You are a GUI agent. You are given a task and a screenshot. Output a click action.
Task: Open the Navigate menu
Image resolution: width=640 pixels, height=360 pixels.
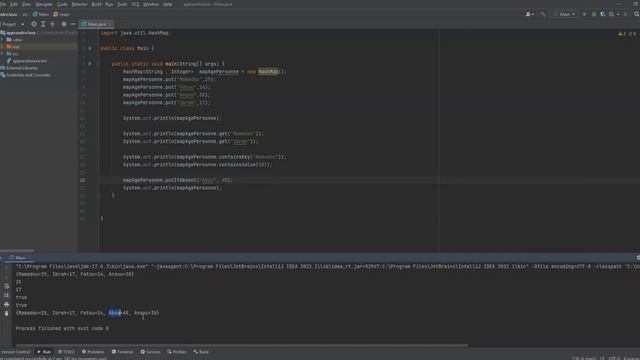click(44, 4)
